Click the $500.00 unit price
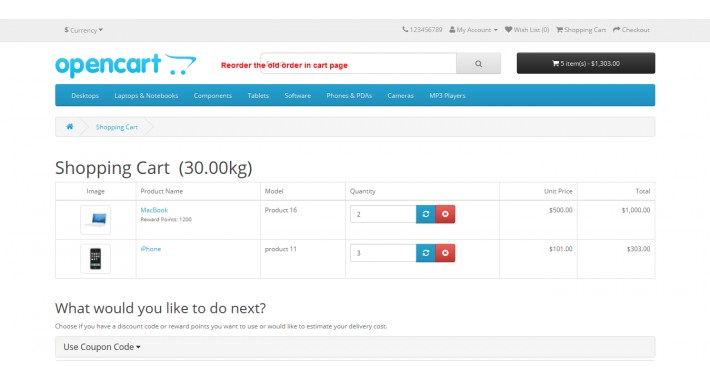710x380 pixels. click(561, 210)
